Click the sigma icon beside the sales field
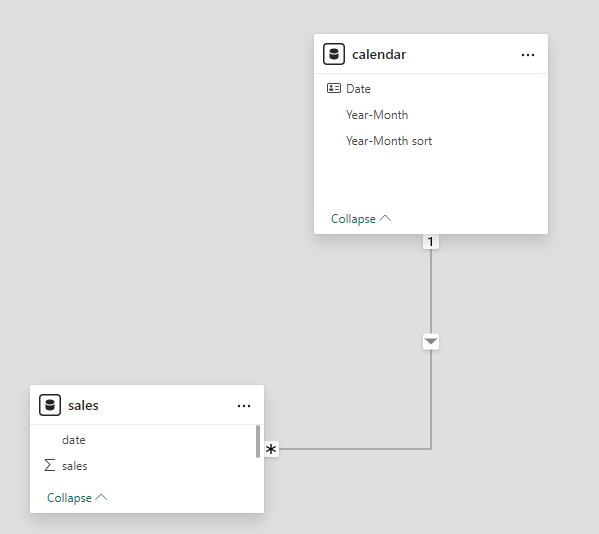 50,465
